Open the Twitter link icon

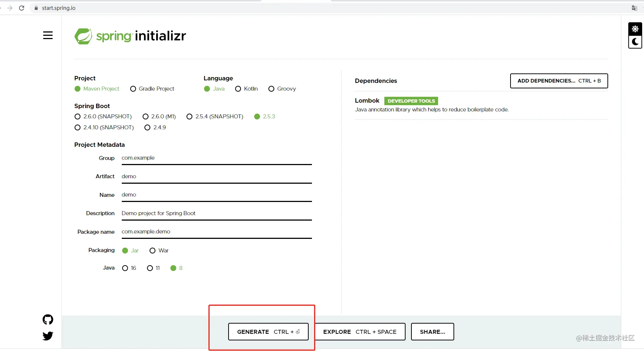tap(48, 336)
